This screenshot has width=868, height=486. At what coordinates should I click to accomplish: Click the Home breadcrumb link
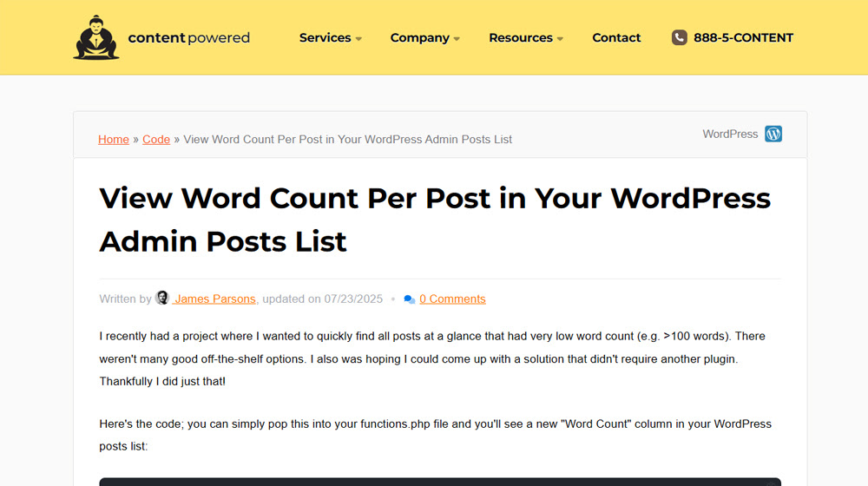tap(114, 140)
